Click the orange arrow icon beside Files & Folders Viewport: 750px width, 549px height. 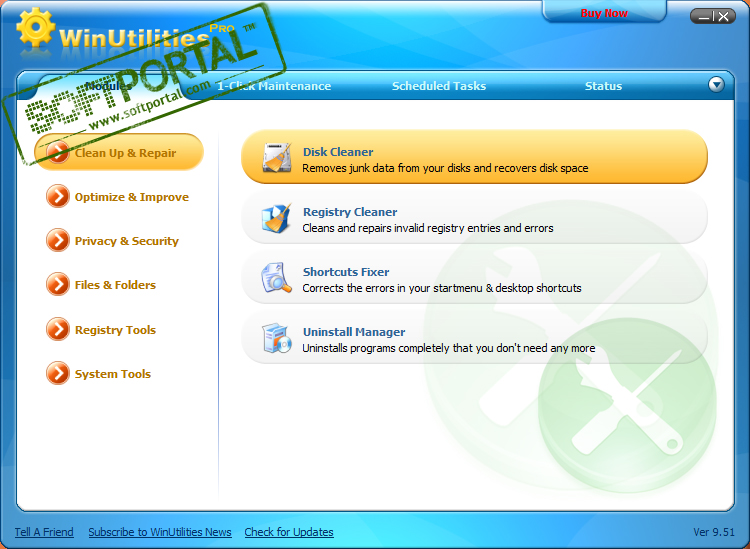point(58,284)
